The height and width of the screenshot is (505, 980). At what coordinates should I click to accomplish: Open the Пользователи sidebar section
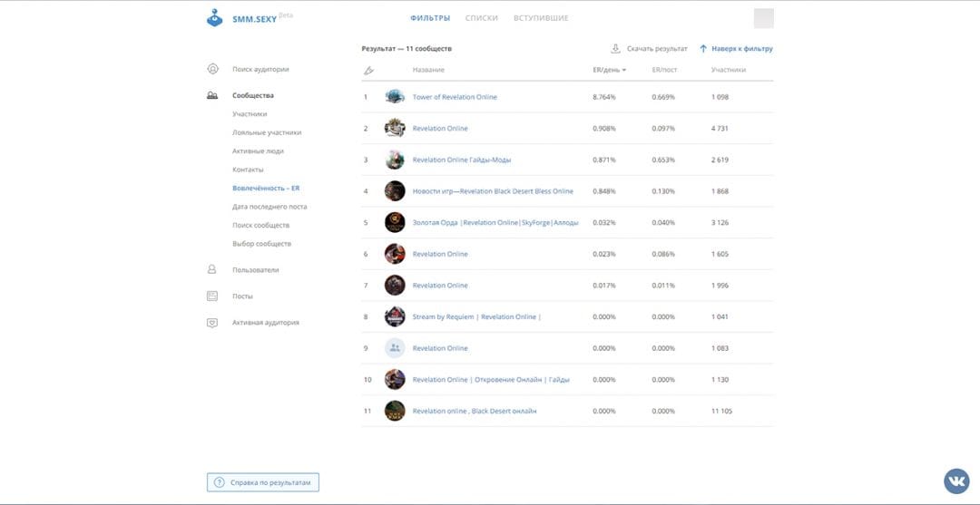coord(256,270)
